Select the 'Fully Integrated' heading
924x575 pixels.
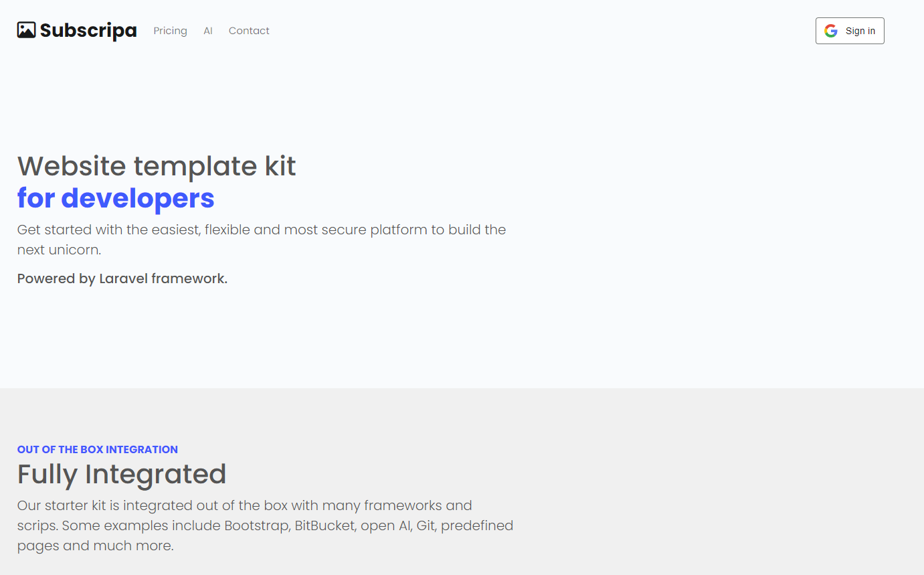122,474
